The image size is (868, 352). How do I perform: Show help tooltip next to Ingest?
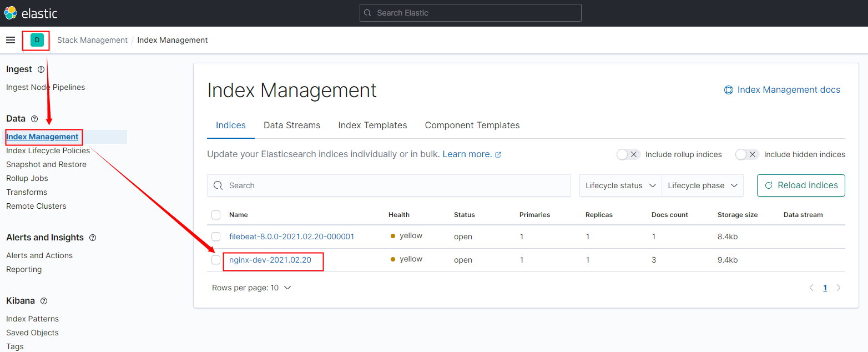[x=41, y=69]
